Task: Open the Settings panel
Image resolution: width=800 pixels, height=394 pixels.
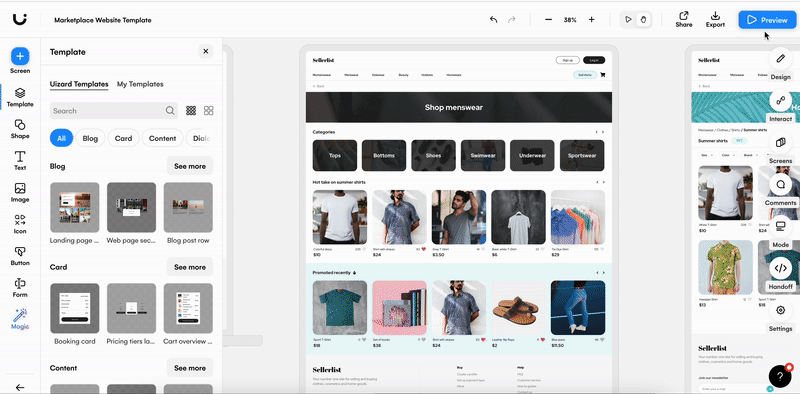Action: coord(780,316)
